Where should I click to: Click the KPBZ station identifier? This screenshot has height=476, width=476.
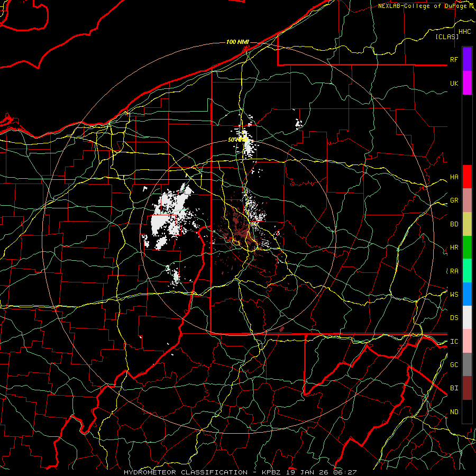pyautogui.click(x=272, y=472)
